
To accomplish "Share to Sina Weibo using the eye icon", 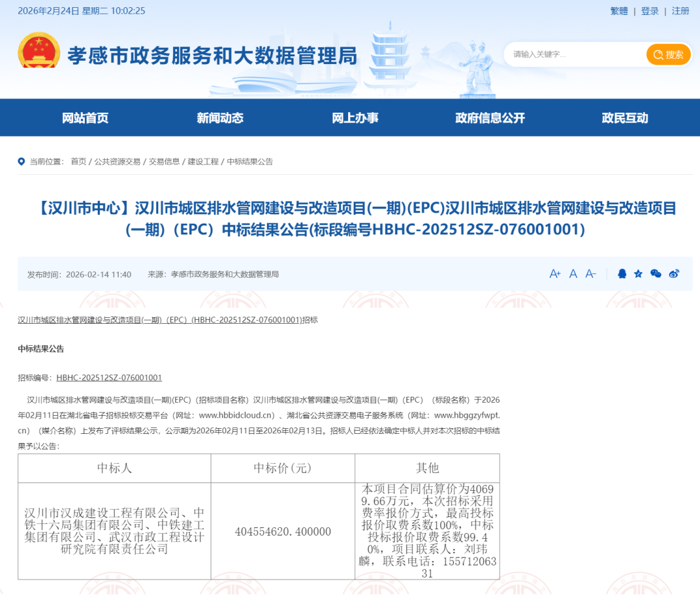I will (x=674, y=274).
